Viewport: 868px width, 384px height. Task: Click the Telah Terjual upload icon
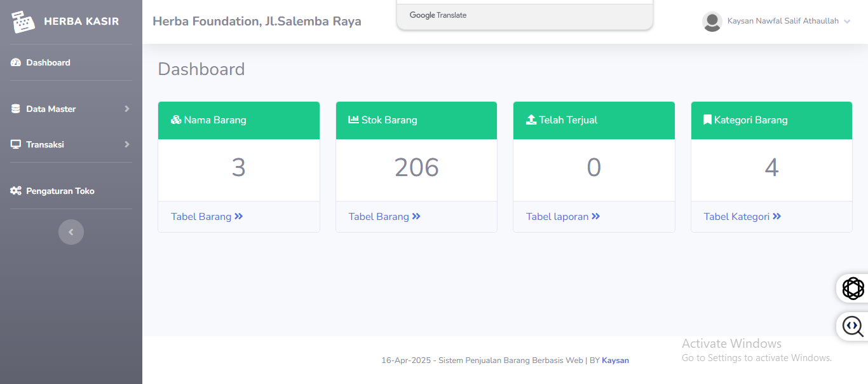(x=531, y=120)
